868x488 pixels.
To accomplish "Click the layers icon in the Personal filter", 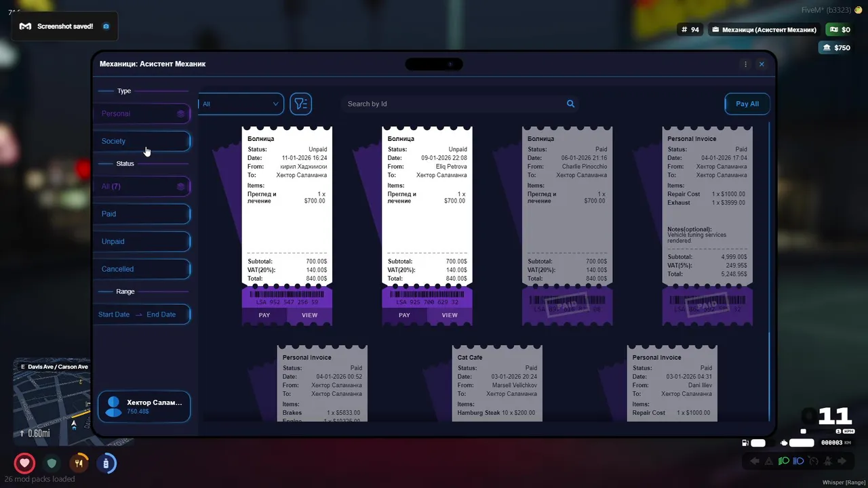I will 180,114.
